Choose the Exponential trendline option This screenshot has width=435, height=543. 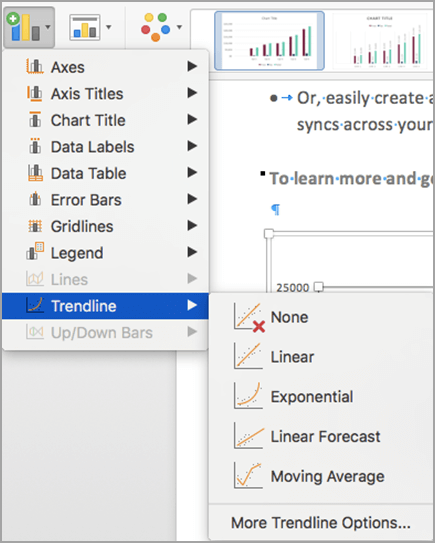[x=321, y=396]
